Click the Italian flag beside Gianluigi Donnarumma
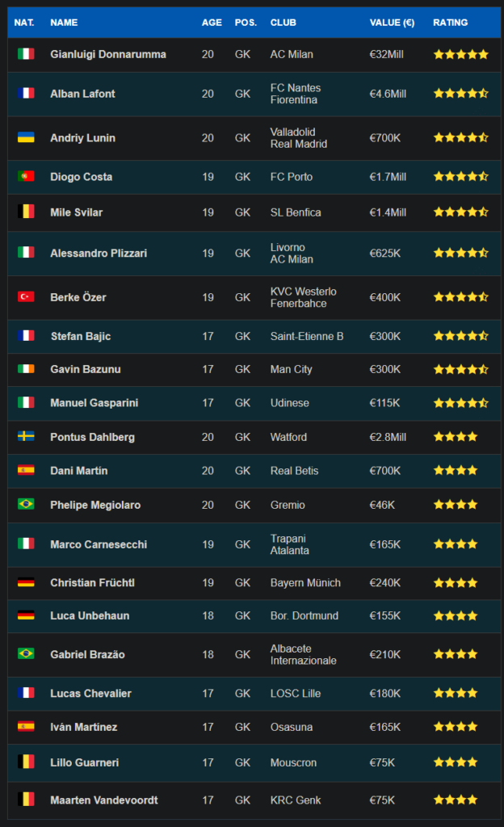 click(x=26, y=54)
